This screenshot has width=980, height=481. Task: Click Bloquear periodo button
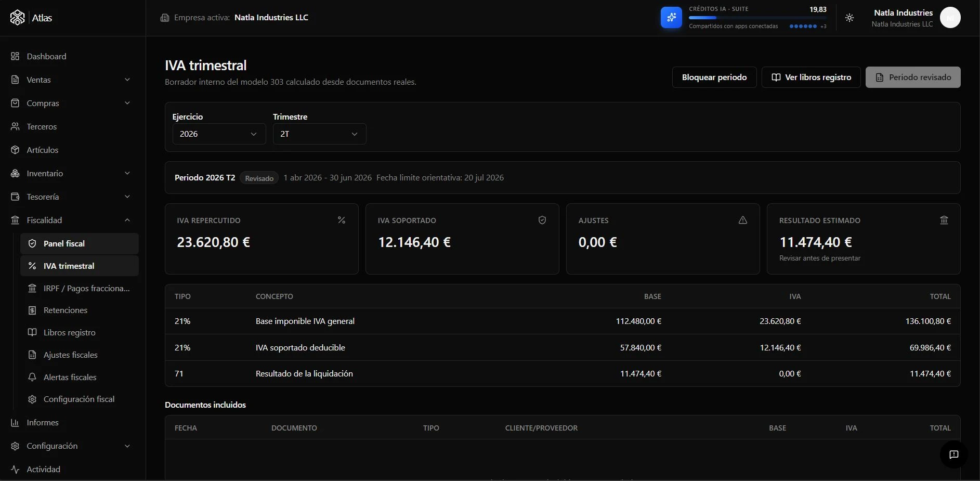(x=714, y=77)
